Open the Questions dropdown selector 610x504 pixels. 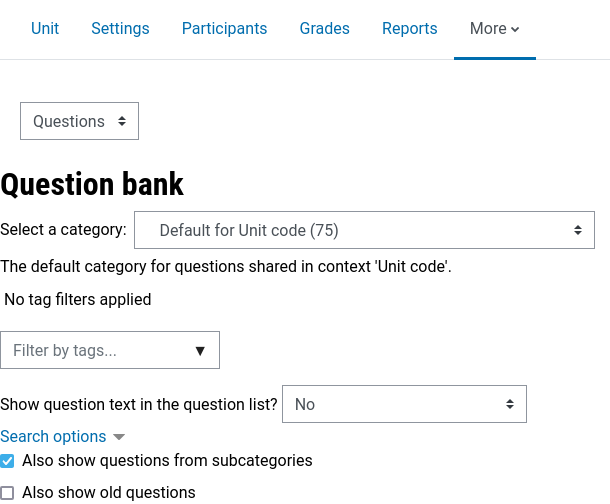coord(79,121)
